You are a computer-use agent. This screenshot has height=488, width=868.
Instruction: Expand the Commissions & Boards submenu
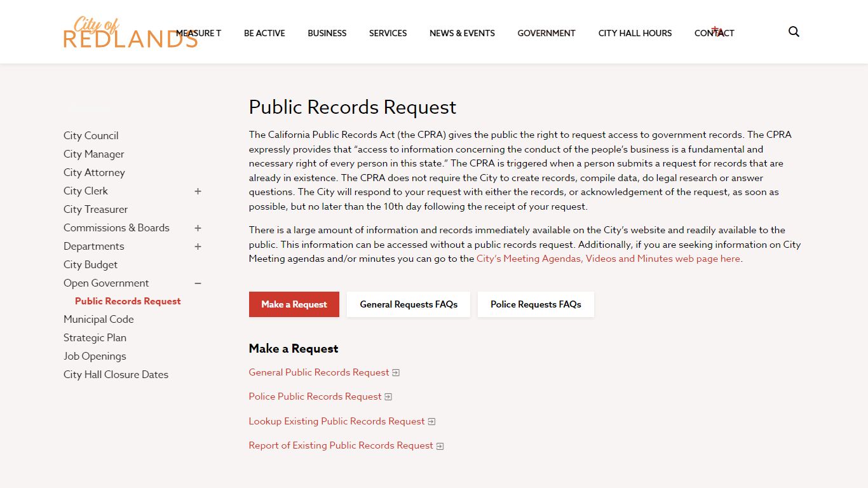coord(198,228)
